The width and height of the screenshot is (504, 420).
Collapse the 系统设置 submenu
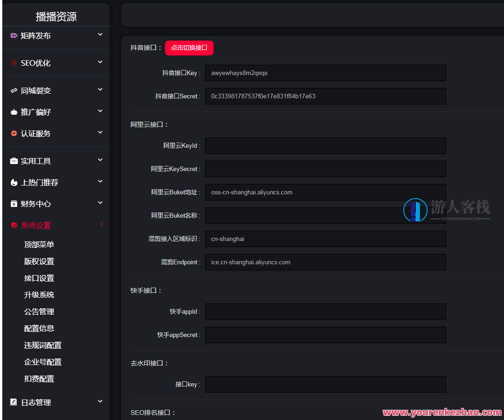101,224
